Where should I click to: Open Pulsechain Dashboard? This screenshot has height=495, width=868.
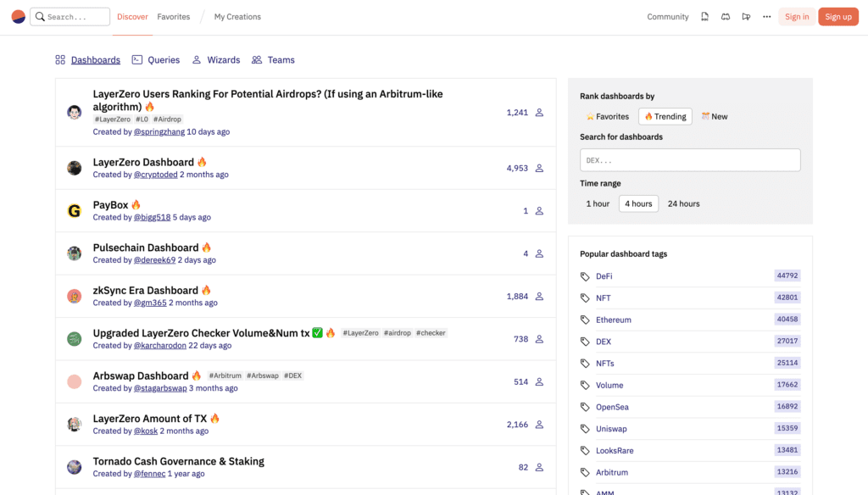point(146,247)
